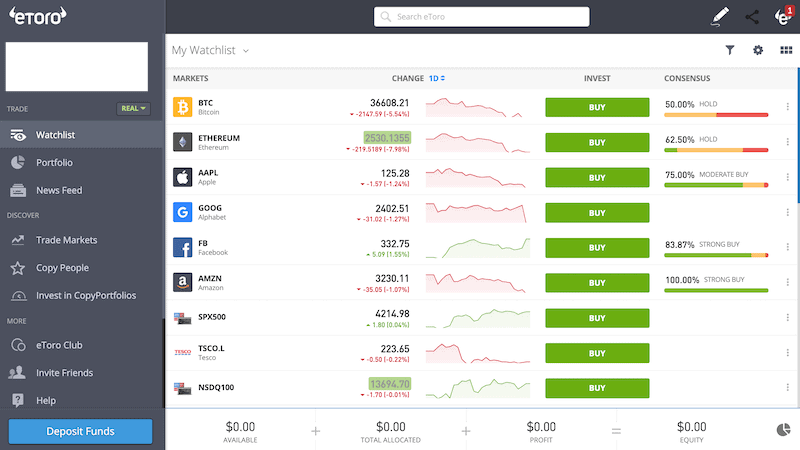Click the FB price chart sparkline
The height and width of the screenshot is (450, 800).
[x=478, y=248]
